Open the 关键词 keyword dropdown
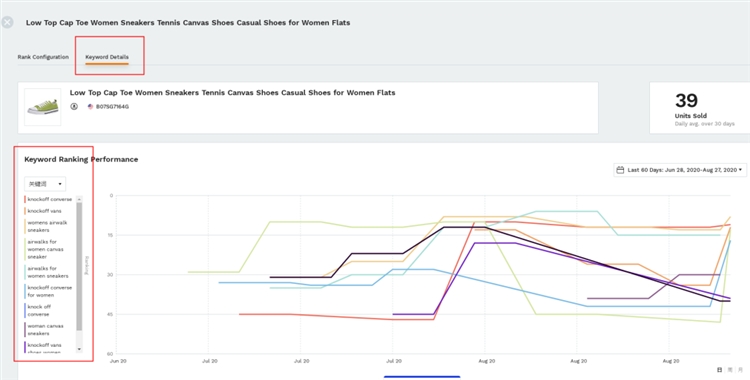 [45, 184]
